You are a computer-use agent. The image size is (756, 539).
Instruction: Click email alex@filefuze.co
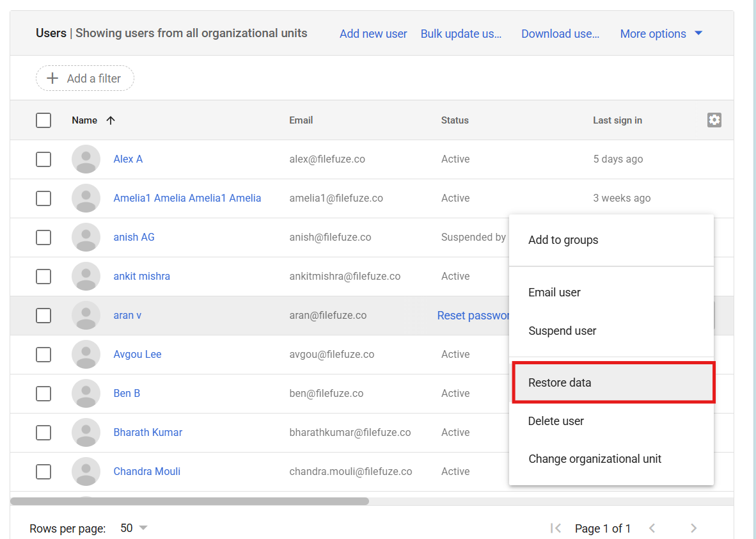[x=327, y=159]
